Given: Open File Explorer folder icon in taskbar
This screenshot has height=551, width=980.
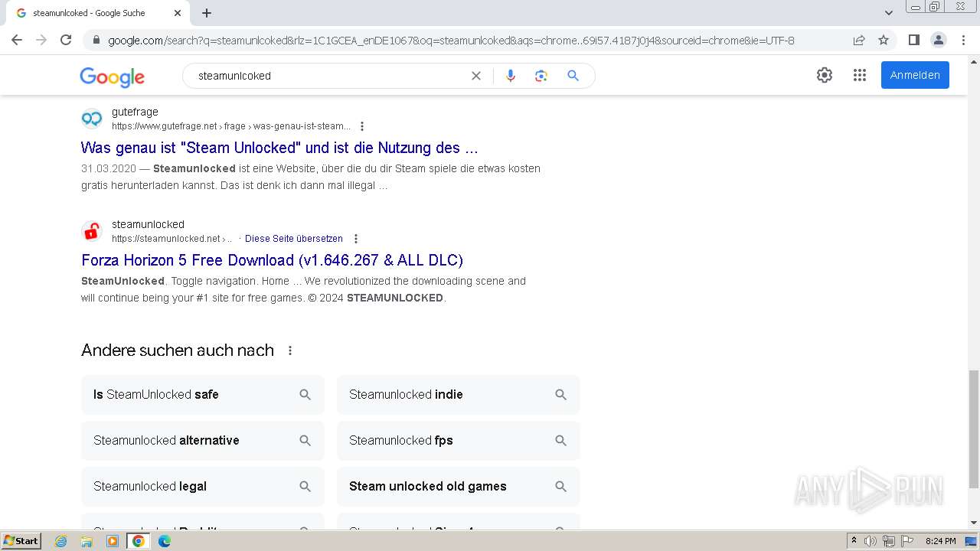Looking at the screenshot, I should [87, 541].
